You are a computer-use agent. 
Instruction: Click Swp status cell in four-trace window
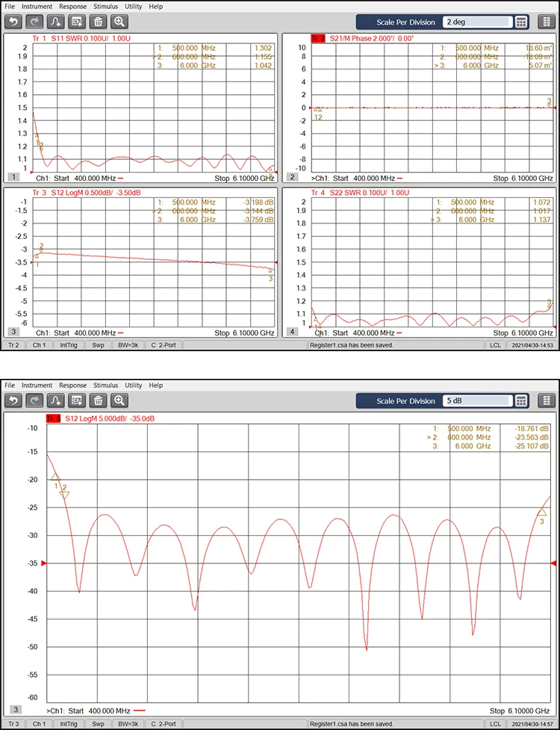point(98,345)
